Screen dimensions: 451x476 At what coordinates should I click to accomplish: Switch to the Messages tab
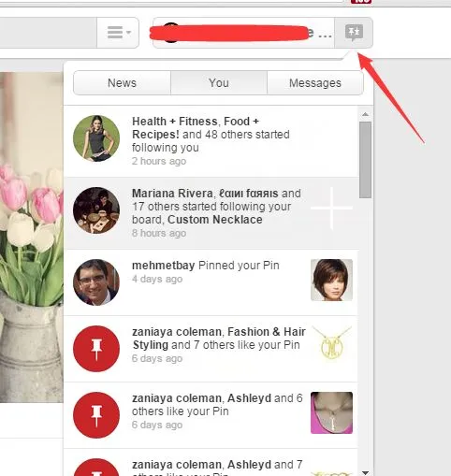pos(315,83)
